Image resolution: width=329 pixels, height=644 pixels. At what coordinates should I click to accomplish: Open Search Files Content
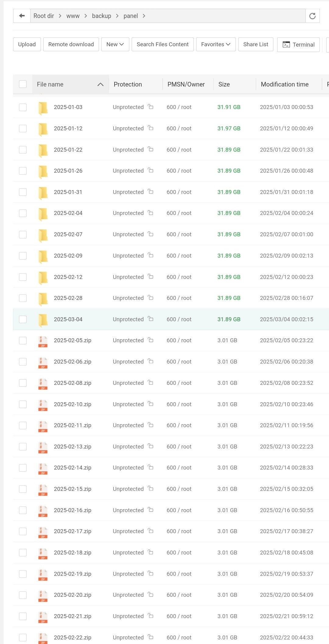(x=163, y=44)
